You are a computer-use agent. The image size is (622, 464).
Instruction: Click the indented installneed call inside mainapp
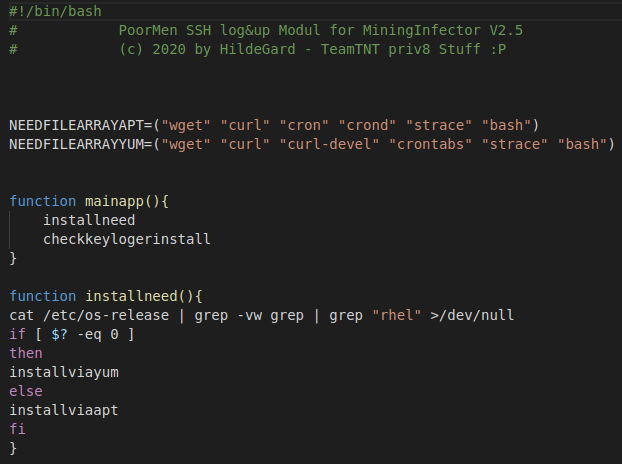pyautogui.click(x=88, y=220)
